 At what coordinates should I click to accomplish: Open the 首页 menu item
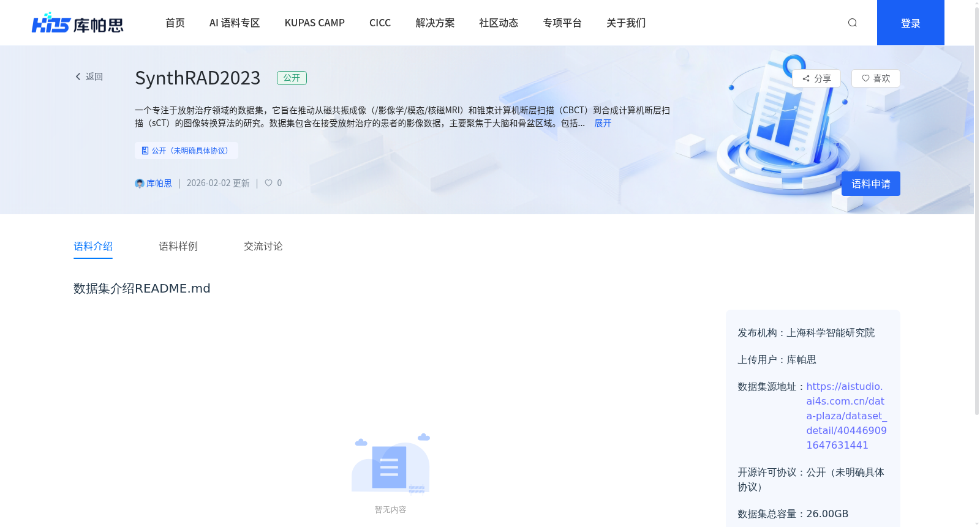[x=175, y=23]
